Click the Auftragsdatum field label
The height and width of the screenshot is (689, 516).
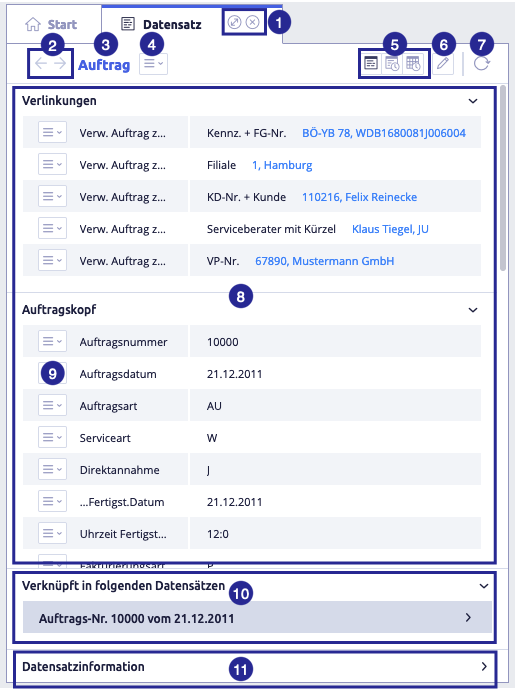coord(118,374)
